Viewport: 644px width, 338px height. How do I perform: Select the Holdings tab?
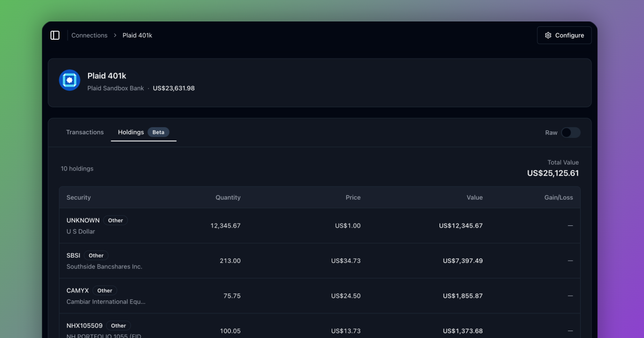pos(131,133)
